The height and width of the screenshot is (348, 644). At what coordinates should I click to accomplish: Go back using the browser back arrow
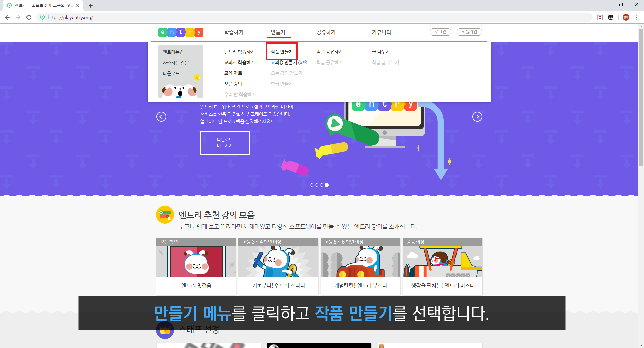7,17
